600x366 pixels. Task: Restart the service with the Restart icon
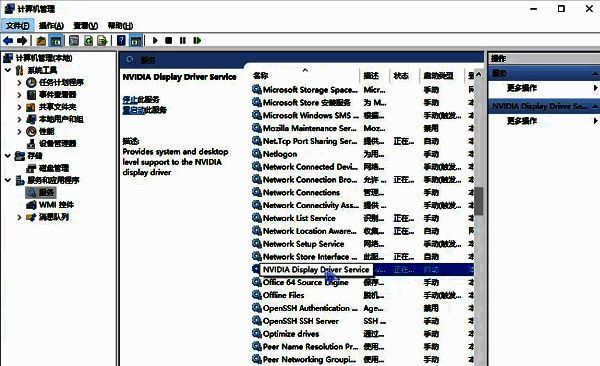pos(197,40)
